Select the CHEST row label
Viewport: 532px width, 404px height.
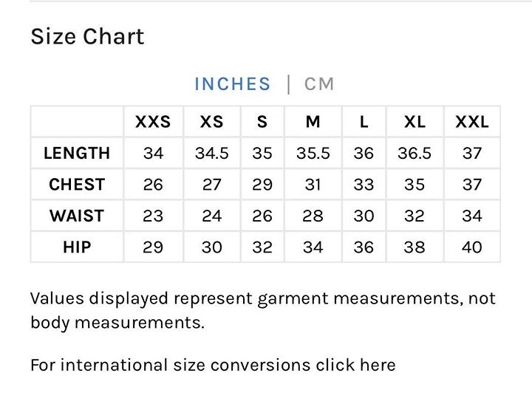point(77,185)
